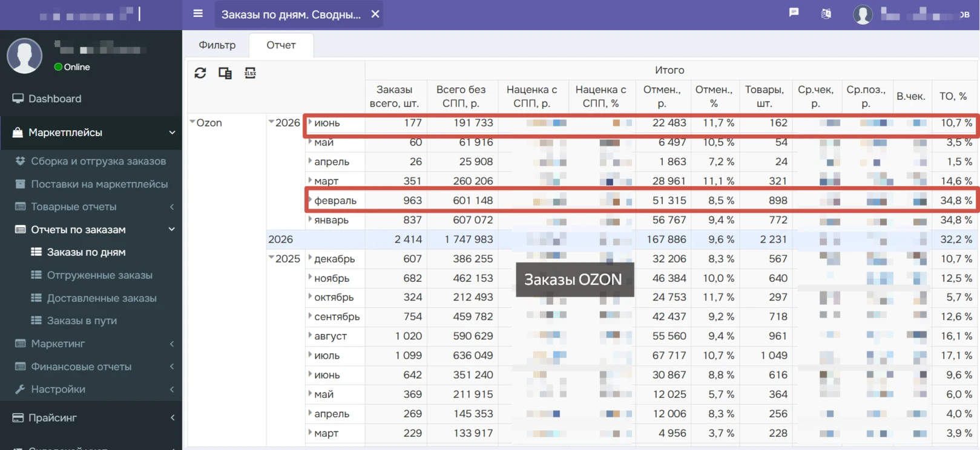Expand the февраль month row
The height and width of the screenshot is (450, 980).
point(310,200)
